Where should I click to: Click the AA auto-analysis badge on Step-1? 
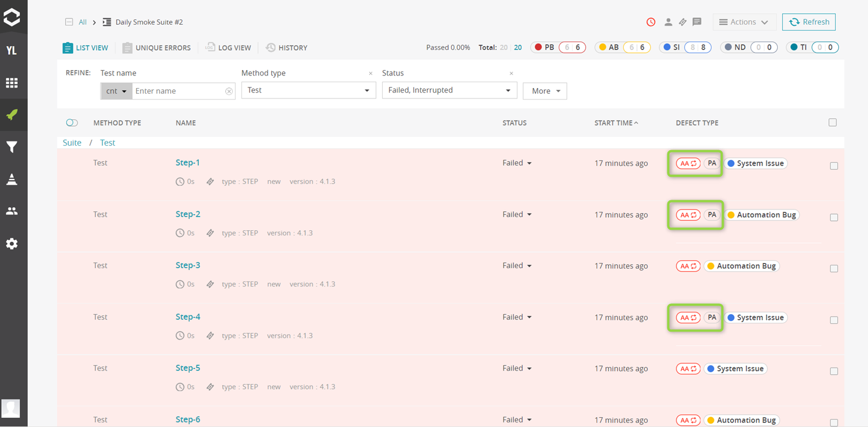click(x=688, y=163)
